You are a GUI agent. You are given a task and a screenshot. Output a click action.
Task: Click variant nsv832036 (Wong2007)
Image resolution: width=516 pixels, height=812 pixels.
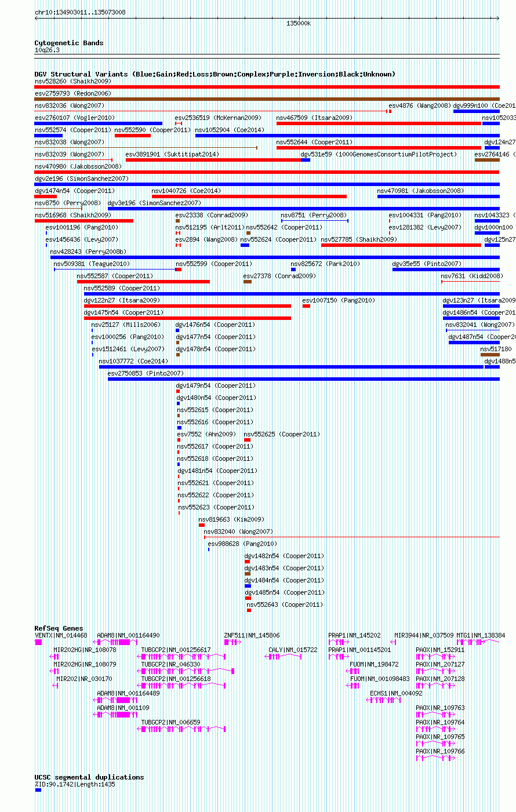[211, 111]
